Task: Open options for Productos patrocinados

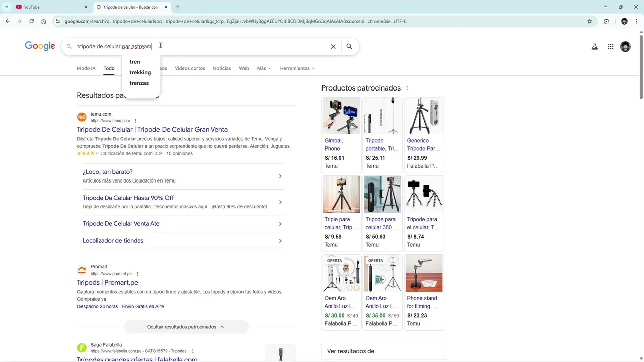Action: (407, 88)
